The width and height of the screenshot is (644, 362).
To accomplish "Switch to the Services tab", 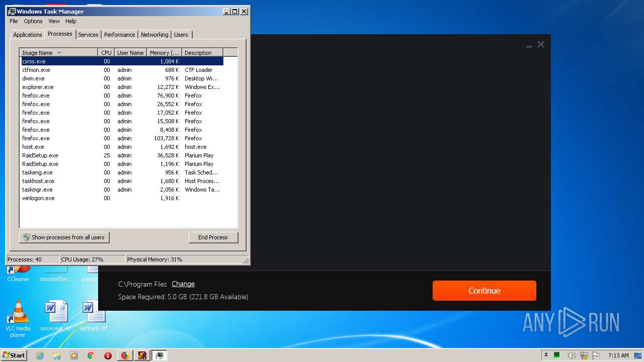I will click(x=88, y=35).
